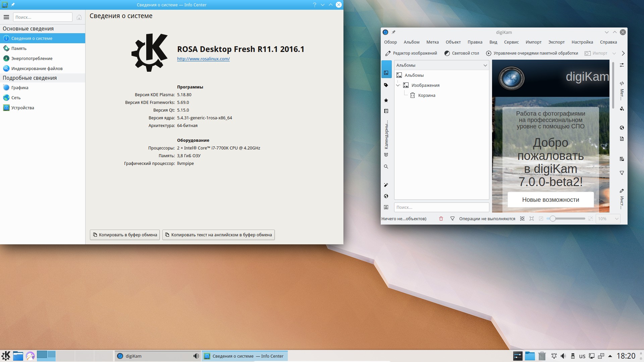
Task: Toggle fit-to-window icon in status bar
Action: [x=522, y=219]
